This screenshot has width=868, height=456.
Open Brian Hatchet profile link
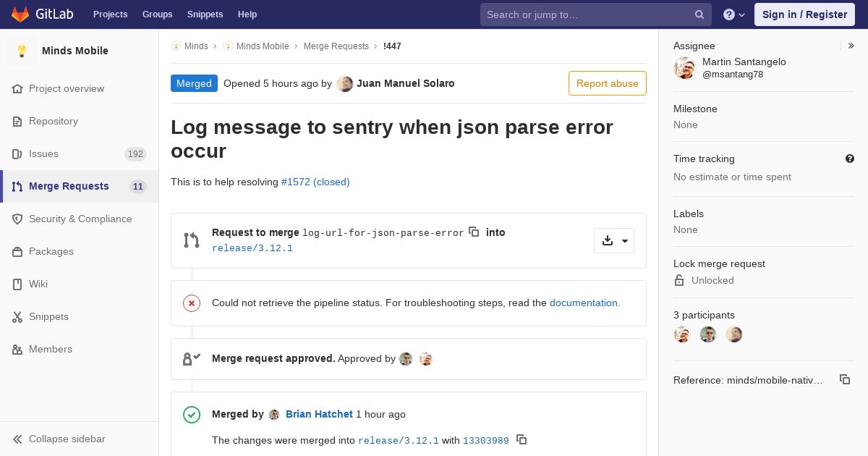[319, 414]
